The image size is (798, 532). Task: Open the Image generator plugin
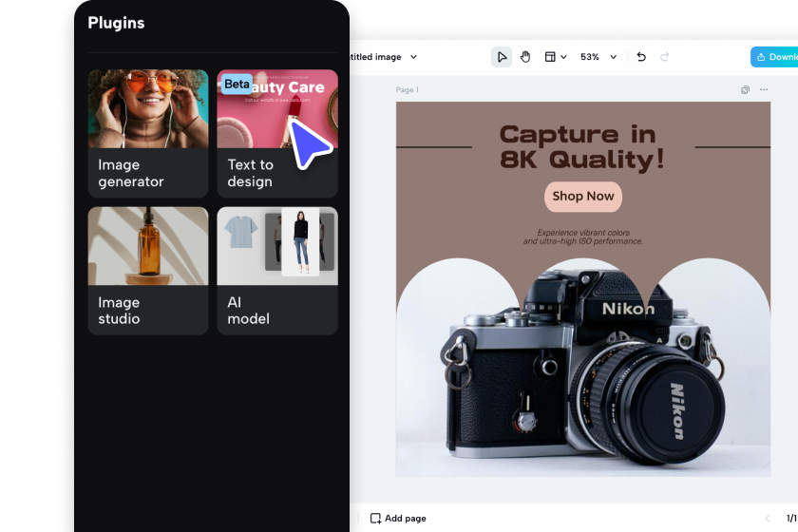[148, 133]
